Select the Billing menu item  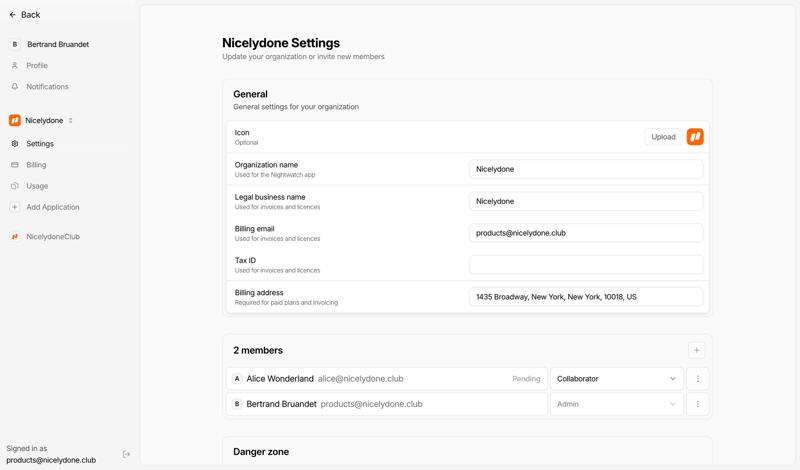[x=36, y=165]
